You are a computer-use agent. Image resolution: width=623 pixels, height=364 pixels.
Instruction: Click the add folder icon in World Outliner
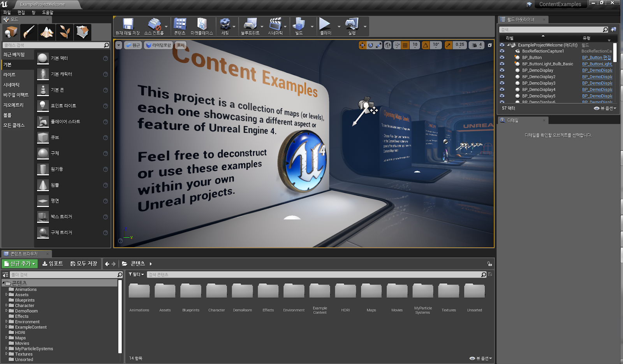pos(613,29)
